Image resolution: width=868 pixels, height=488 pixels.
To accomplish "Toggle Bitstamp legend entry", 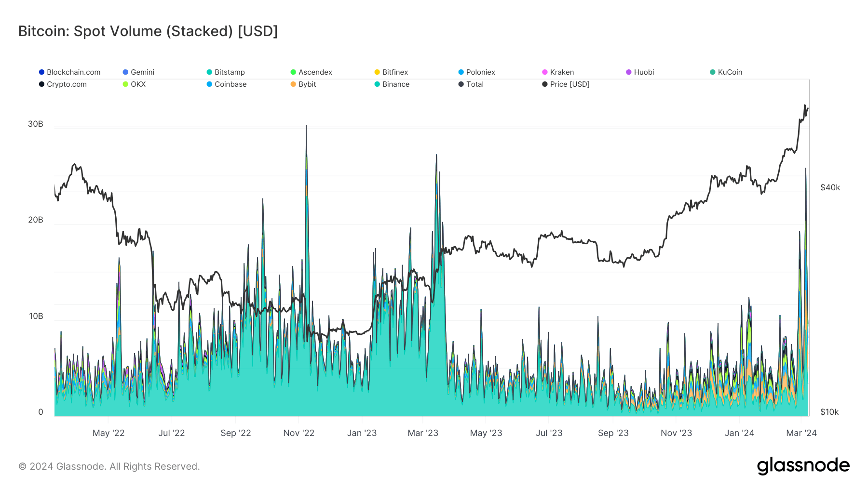I will pyautogui.click(x=230, y=72).
